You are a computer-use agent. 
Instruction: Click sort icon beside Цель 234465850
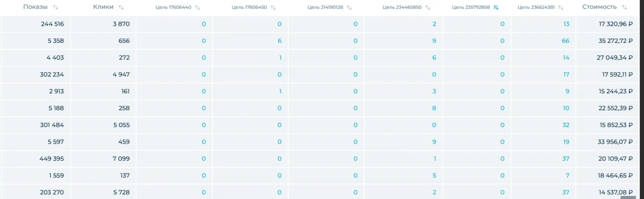click(x=427, y=8)
